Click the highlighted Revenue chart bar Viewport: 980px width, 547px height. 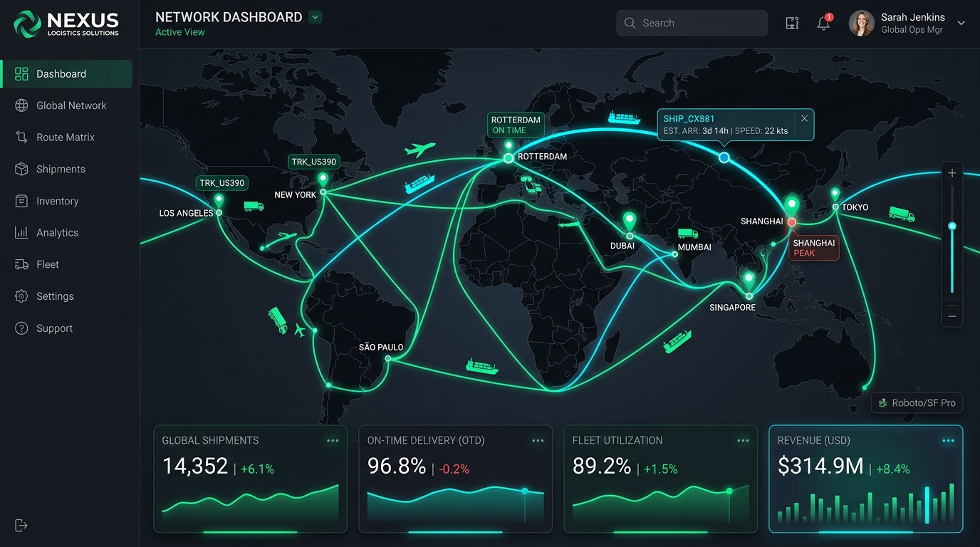[x=927, y=505]
